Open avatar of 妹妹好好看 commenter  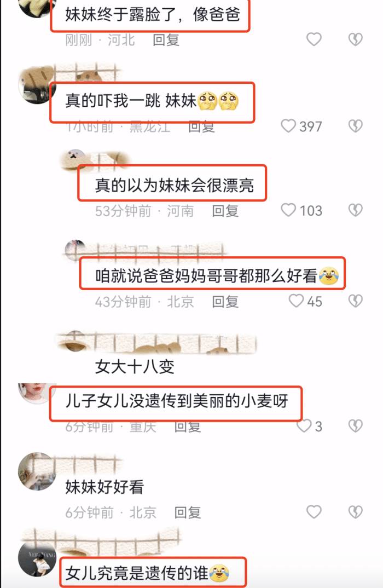36,471
